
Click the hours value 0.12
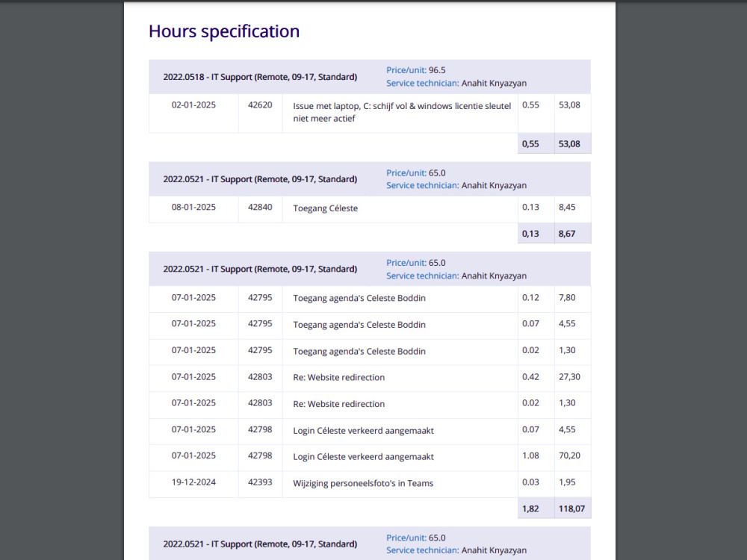click(530, 298)
